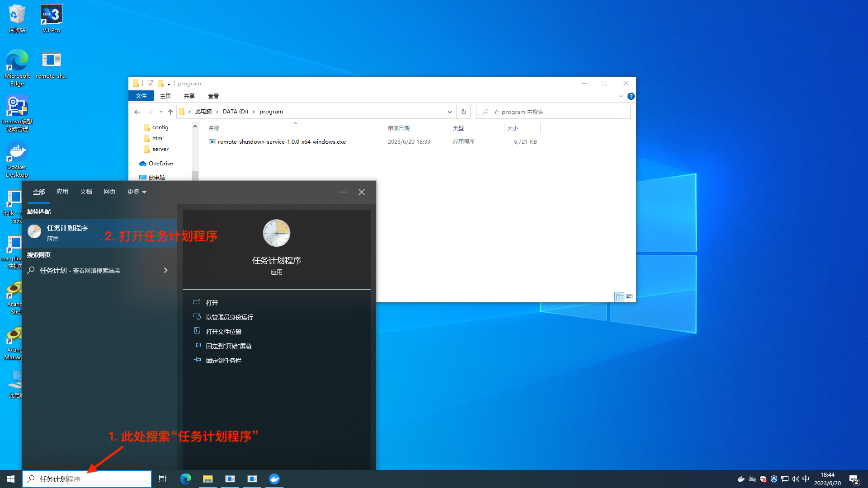Screen dimensions: 868x488
Task: Launch Microsoft Edge from the desktop
Action: click(x=17, y=67)
